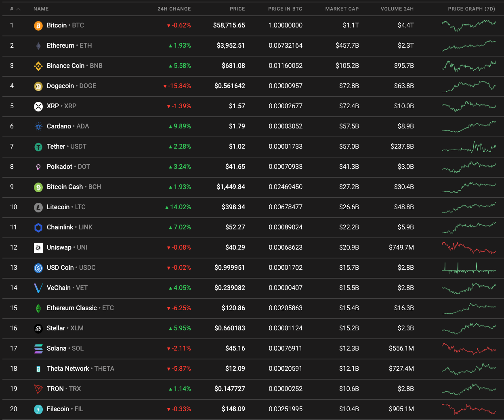View Tether 7-day price graph
This screenshot has height=420, width=504.
tap(469, 147)
